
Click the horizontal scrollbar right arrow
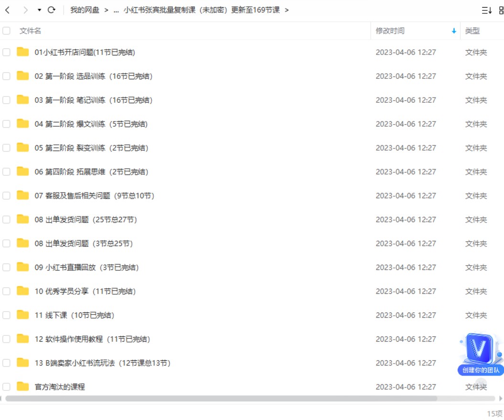tap(501, 399)
